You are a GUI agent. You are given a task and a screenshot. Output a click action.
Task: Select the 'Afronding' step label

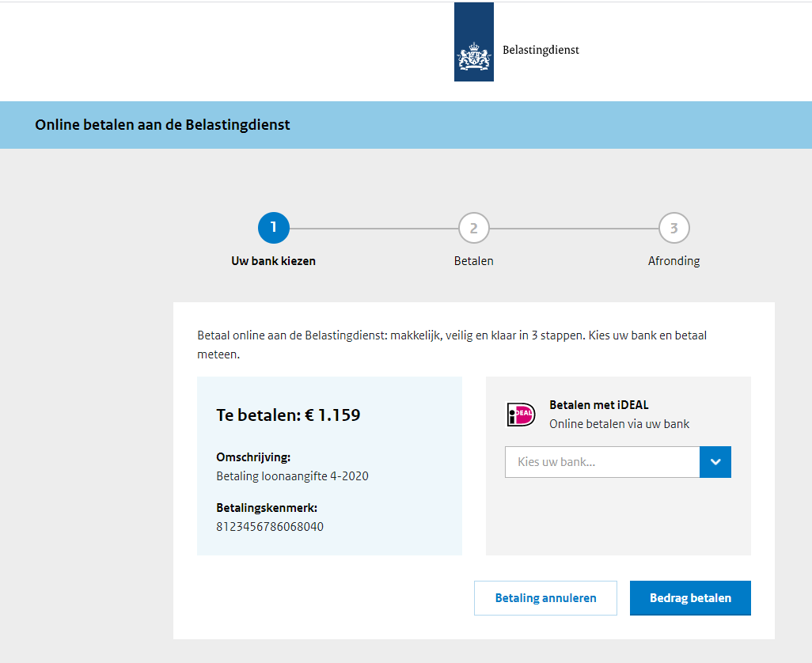(674, 261)
